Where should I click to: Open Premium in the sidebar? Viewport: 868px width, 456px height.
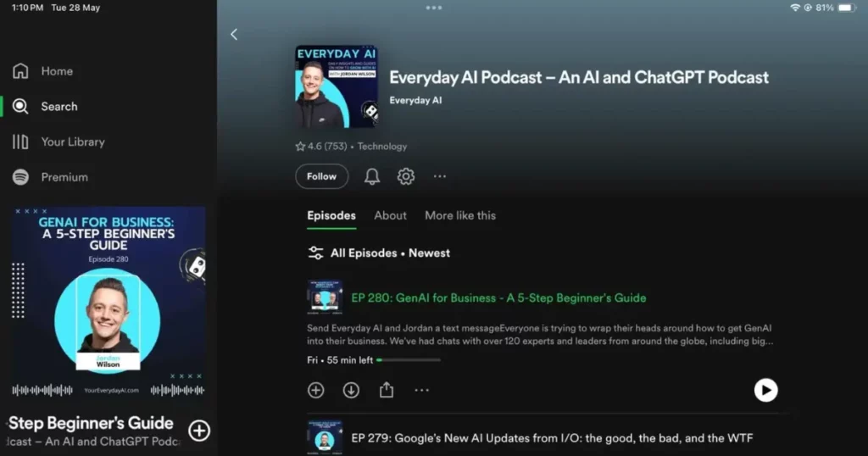tap(50, 177)
